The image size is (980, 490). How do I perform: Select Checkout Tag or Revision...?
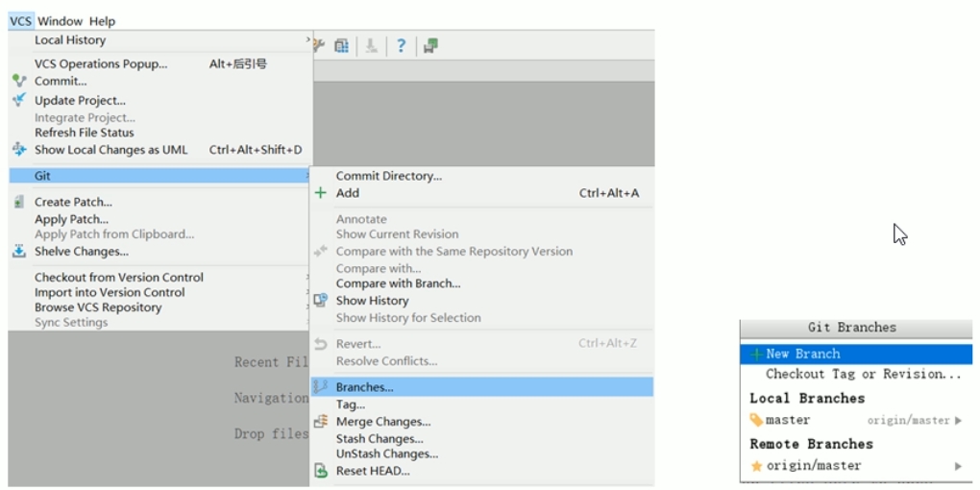pyautogui.click(x=863, y=374)
